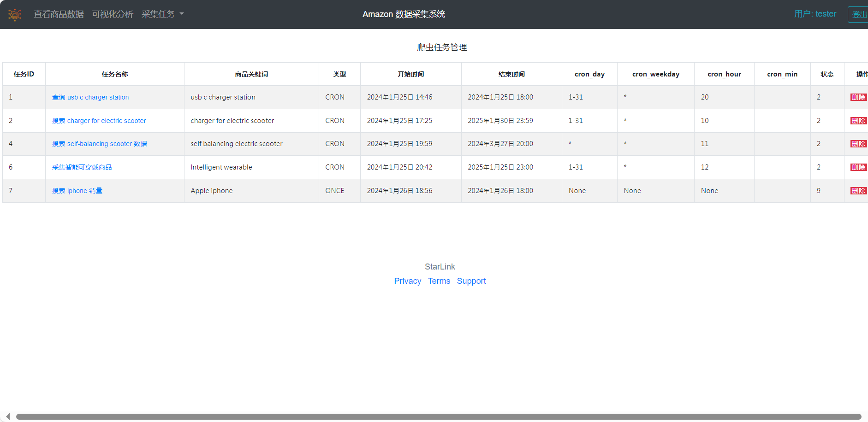
Task: Delete task 6 with the 删除 button
Action: point(858,167)
